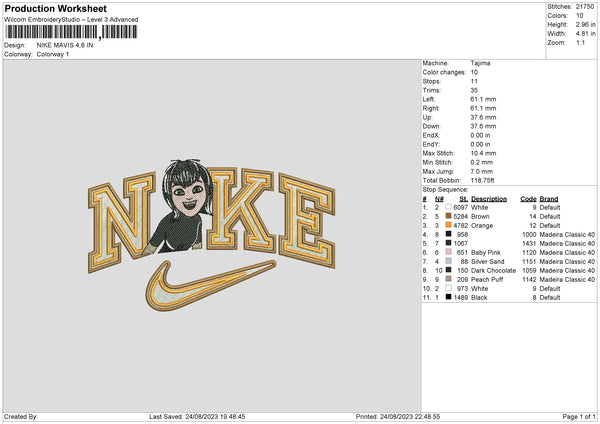Image resolution: width=600 pixels, height=424 pixels.
Task: Click the letter K in the design
Action: pos(241,210)
